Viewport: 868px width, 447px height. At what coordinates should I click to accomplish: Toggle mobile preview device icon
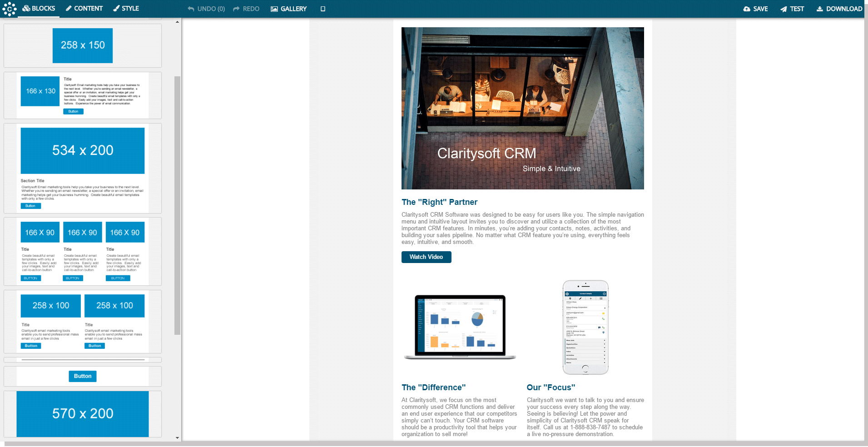coord(323,9)
